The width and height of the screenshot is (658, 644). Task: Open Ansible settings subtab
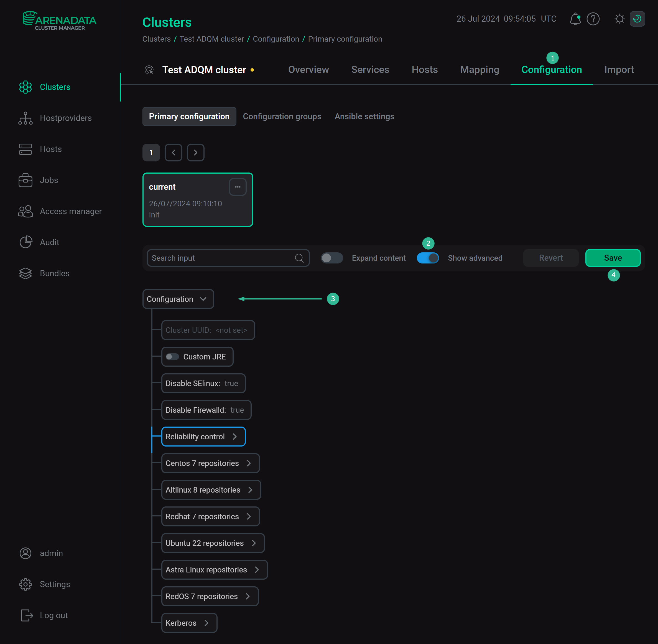[364, 117]
